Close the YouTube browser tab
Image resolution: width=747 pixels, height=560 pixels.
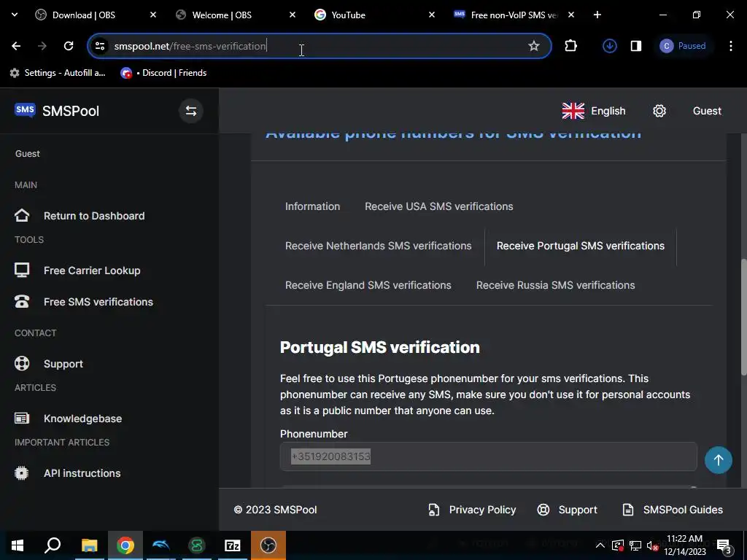(x=432, y=15)
